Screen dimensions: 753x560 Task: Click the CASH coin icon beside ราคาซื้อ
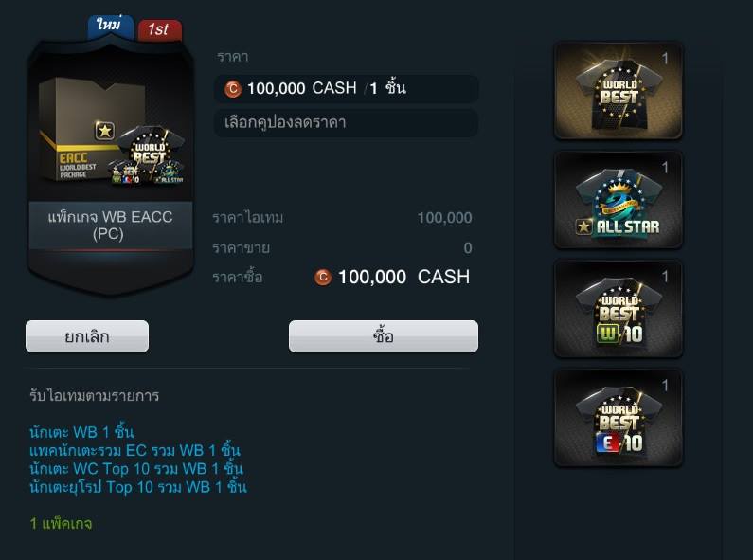(323, 277)
